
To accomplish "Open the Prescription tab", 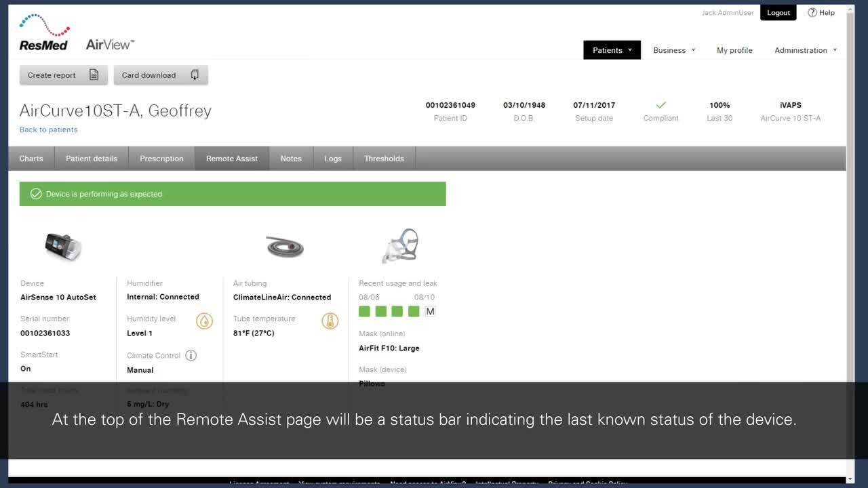I will (x=161, y=159).
